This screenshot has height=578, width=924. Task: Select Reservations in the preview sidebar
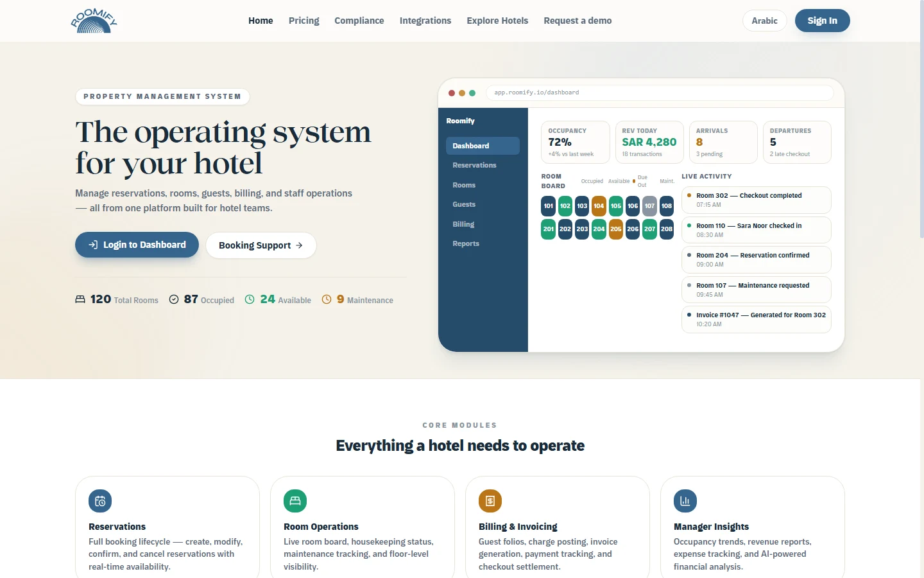tap(483, 165)
